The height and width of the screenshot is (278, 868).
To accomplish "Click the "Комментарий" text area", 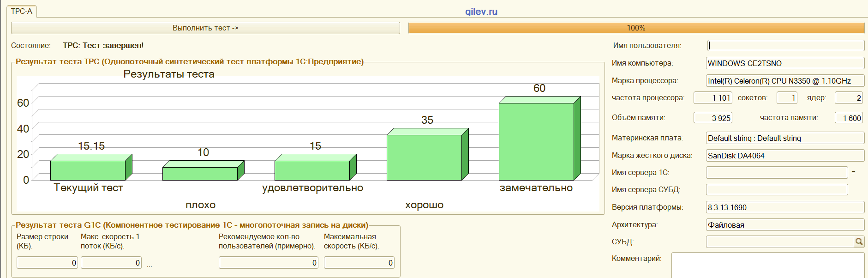I will pyautogui.click(x=767, y=265).
